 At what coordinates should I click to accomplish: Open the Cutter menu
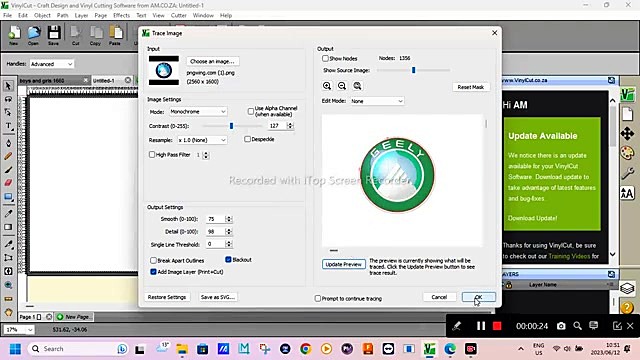178,16
